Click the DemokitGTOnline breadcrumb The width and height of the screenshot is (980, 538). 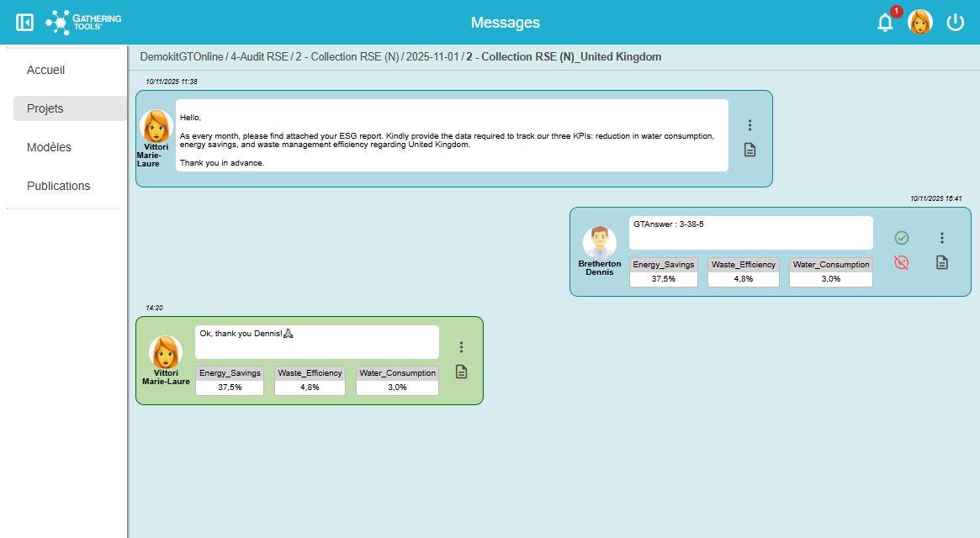click(x=181, y=57)
